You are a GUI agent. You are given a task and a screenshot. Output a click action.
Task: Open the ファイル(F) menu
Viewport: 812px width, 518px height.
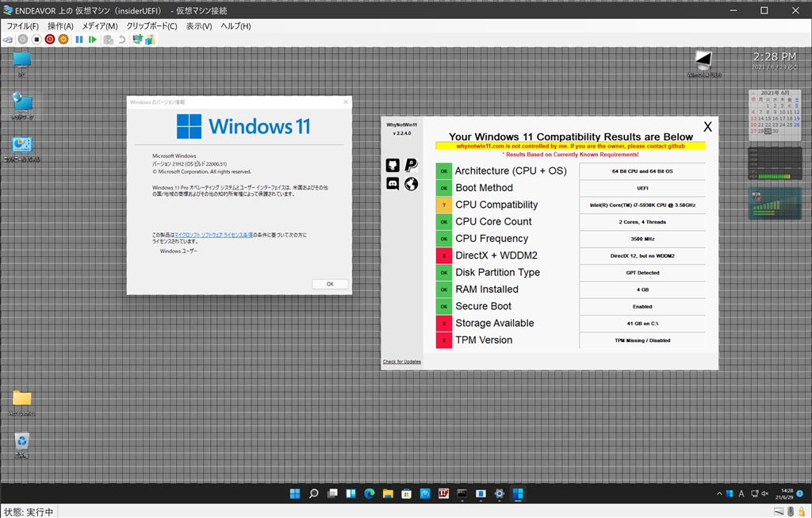click(23, 26)
